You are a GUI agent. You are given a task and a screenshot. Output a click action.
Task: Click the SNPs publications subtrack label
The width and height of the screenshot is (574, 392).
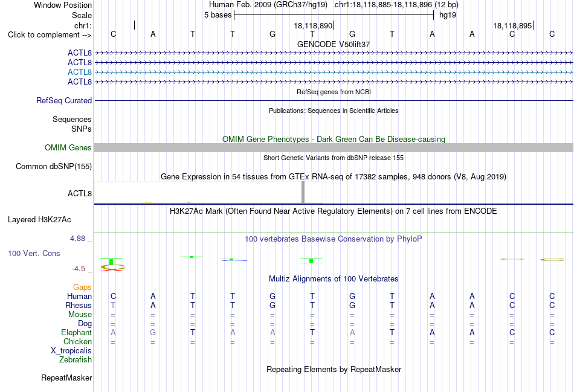pos(82,129)
